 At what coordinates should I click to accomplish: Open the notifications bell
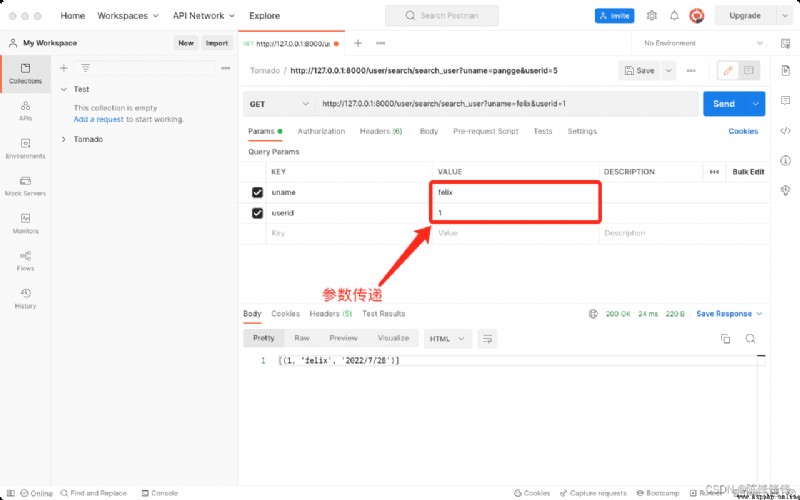tap(674, 16)
